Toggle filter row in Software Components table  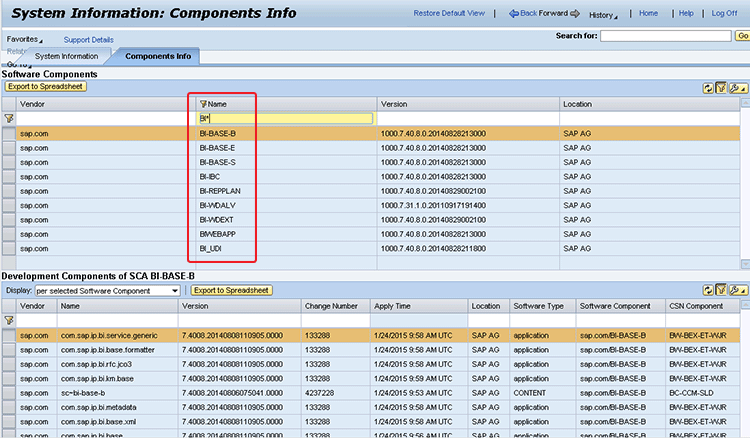click(720, 88)
